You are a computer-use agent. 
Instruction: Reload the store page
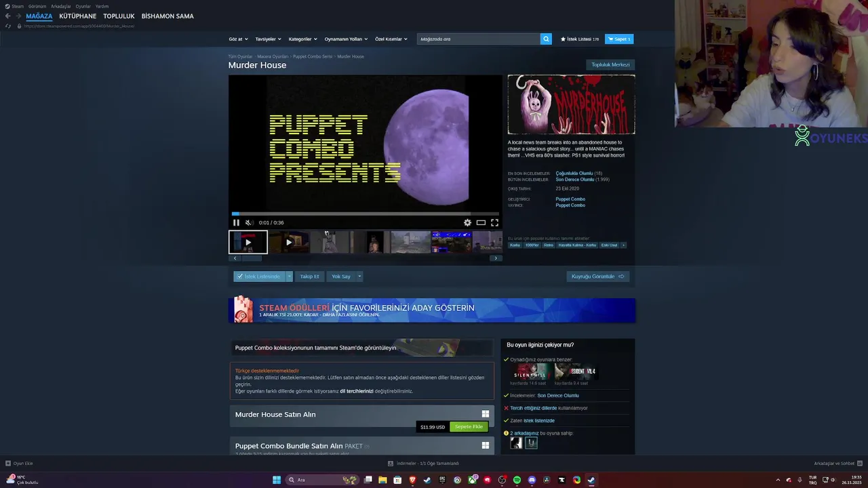pyautogui.click(x=8, y=26)
